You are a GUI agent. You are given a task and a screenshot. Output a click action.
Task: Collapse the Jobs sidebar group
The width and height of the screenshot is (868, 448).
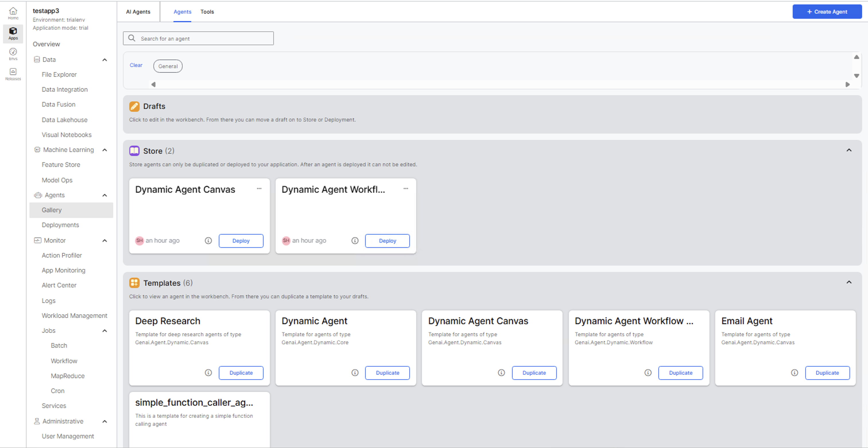(x=104, y=331)
